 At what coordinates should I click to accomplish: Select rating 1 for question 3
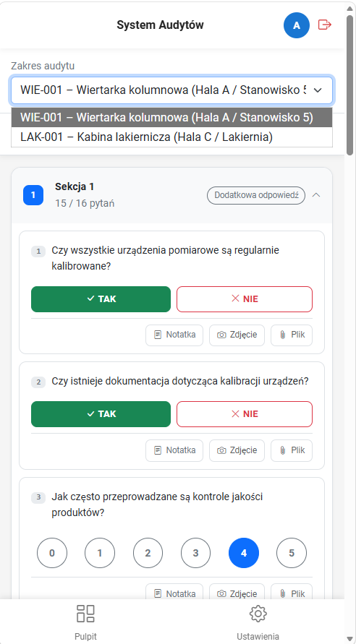click(x=100, y=553)
